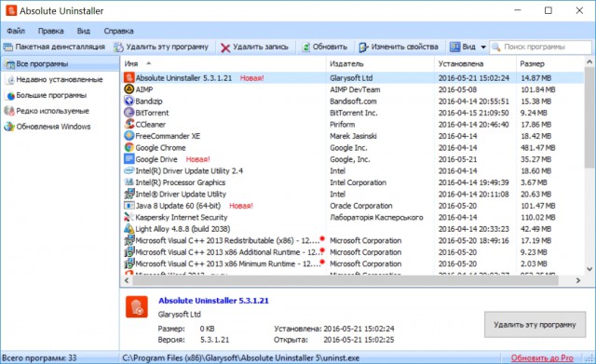The image size is (596, 364).
Task: Click the Google Chrome program icon
Action: [x=129, y=147]
